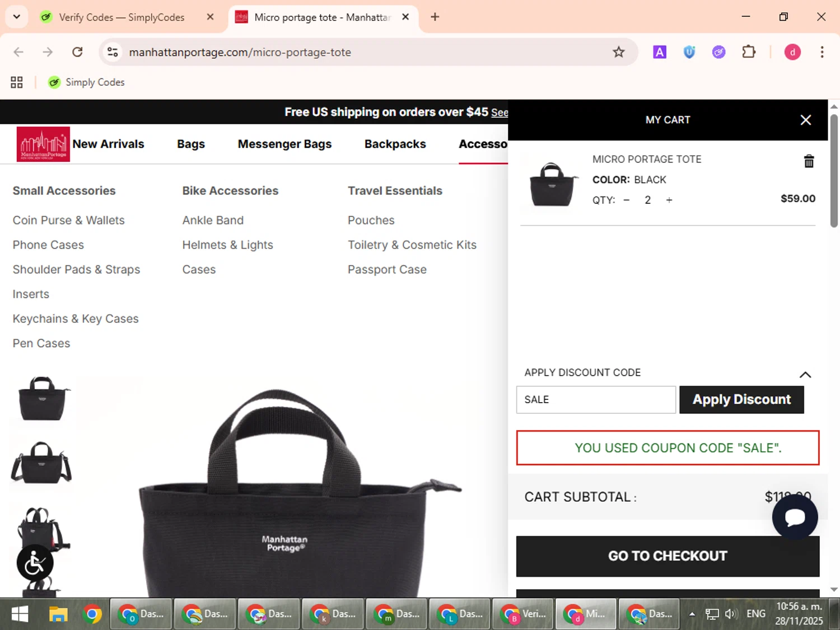Click the MICRO PORTAGE TOTE cart item title
The image size is (840, 630).
[647, 159]
